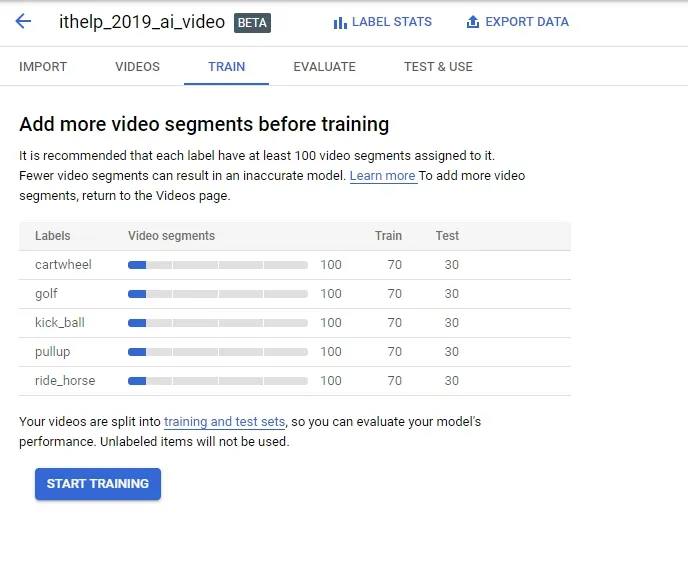Go back using the left arrow icon
The image size is (688, 568).
(x=23, y=21)
